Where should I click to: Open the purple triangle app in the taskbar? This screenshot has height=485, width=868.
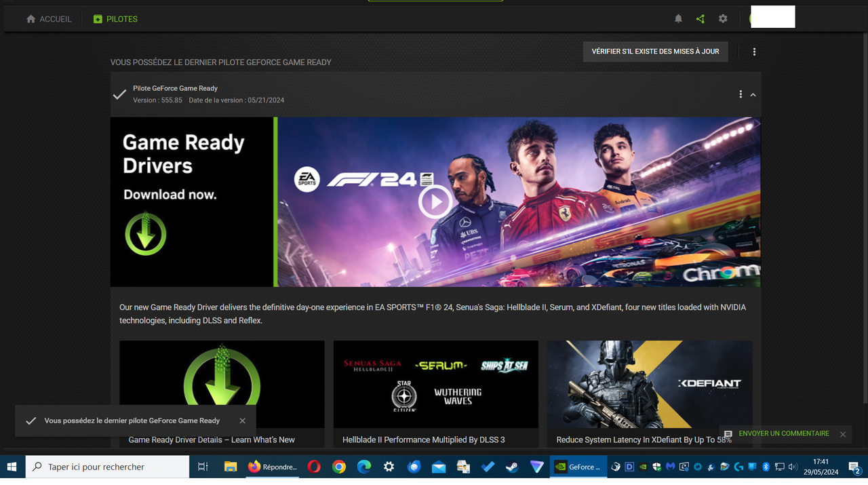(537, 467)
